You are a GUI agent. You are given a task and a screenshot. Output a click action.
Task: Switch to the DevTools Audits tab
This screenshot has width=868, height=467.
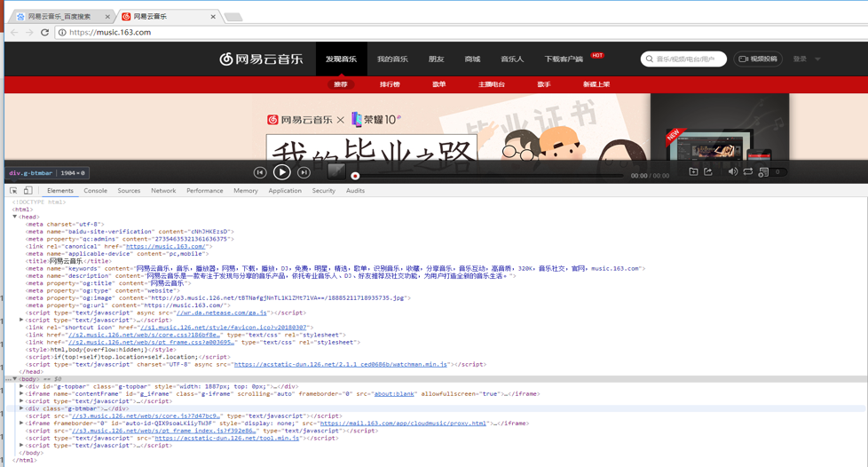coord(355,191)
